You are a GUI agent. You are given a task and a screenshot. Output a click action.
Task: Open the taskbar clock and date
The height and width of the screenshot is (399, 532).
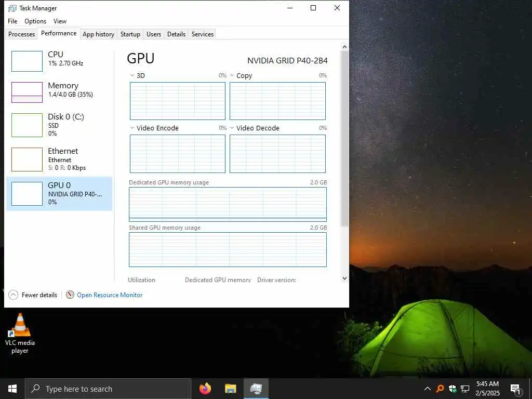[x=487, y=389]
